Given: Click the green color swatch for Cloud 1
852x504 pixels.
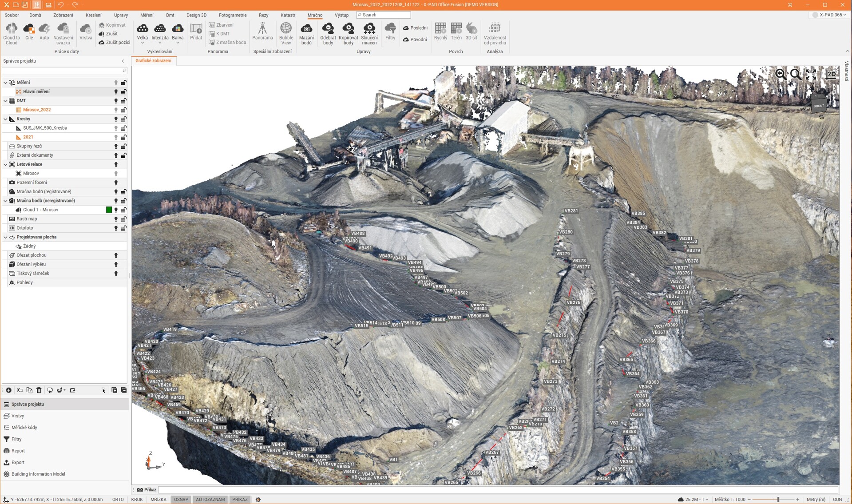Looking at the screenshot, I should 109,210.
